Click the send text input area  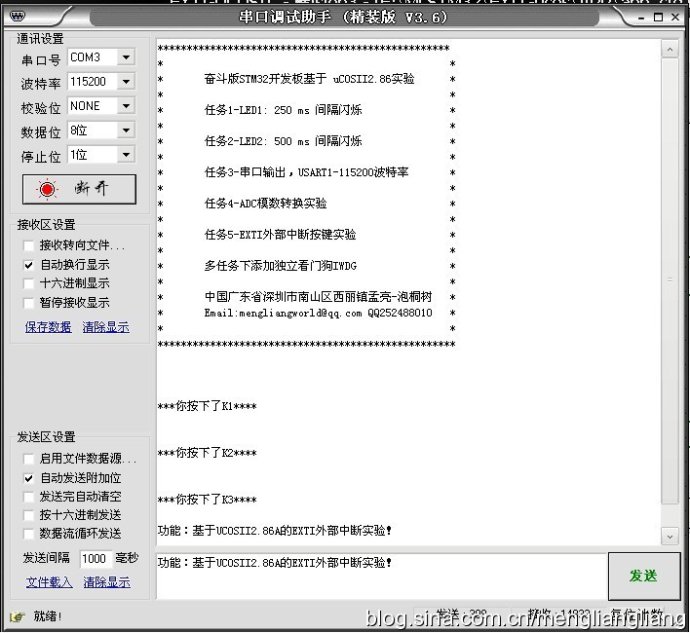point(381,576)
